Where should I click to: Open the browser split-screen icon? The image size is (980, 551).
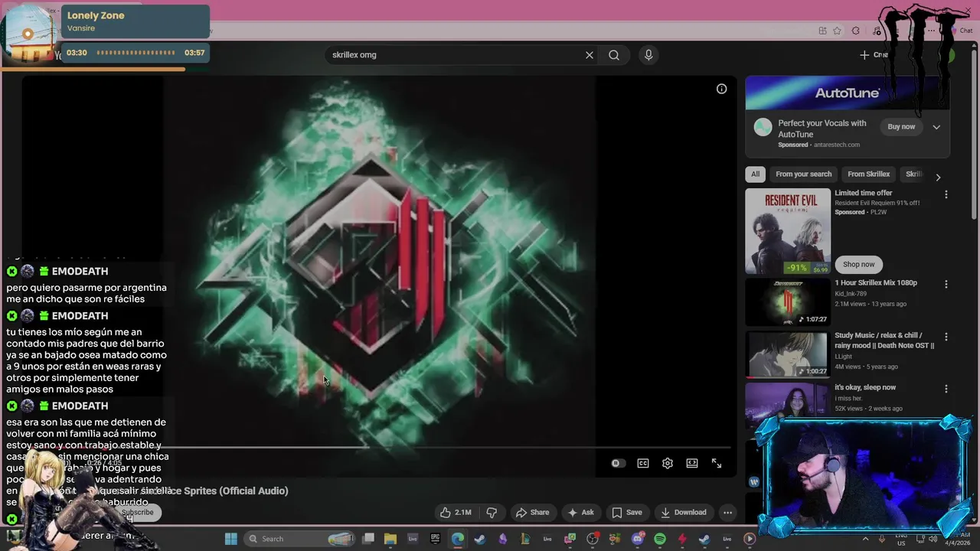[823, 31]
